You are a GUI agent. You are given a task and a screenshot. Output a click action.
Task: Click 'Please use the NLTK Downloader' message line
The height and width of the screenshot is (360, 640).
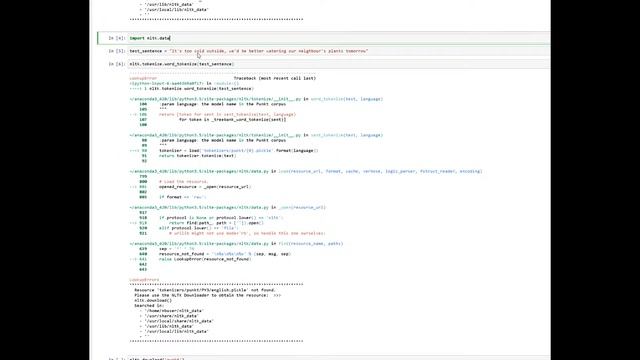(208, 295)
